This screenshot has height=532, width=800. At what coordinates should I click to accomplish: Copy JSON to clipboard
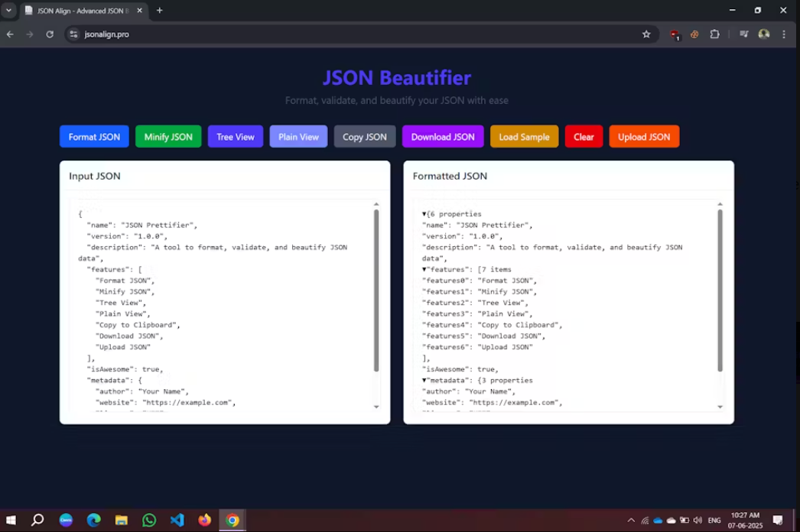[364, 137]
